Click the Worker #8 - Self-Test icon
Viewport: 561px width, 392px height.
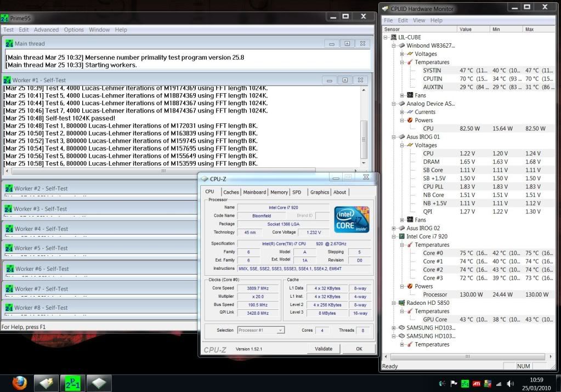pos(9,308)
